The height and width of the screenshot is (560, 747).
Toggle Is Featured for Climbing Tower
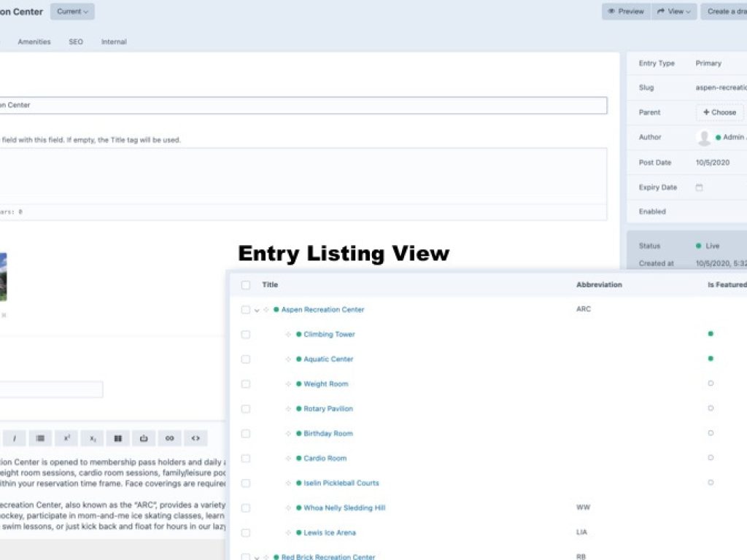pyautogui.click(x=711, y=334)
